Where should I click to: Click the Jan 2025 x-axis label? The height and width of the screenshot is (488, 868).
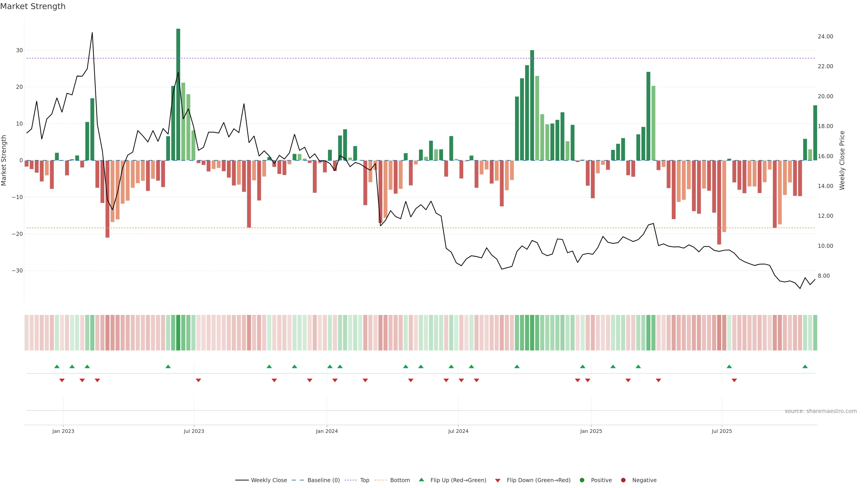[x=591, y=431]
